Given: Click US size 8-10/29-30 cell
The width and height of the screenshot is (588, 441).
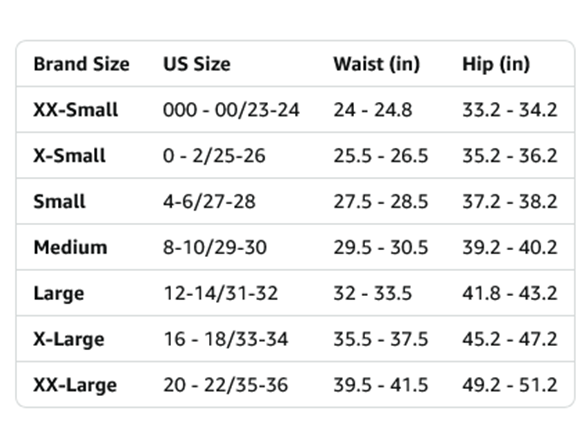Looking at the screenshot, I should pos(215,248).
